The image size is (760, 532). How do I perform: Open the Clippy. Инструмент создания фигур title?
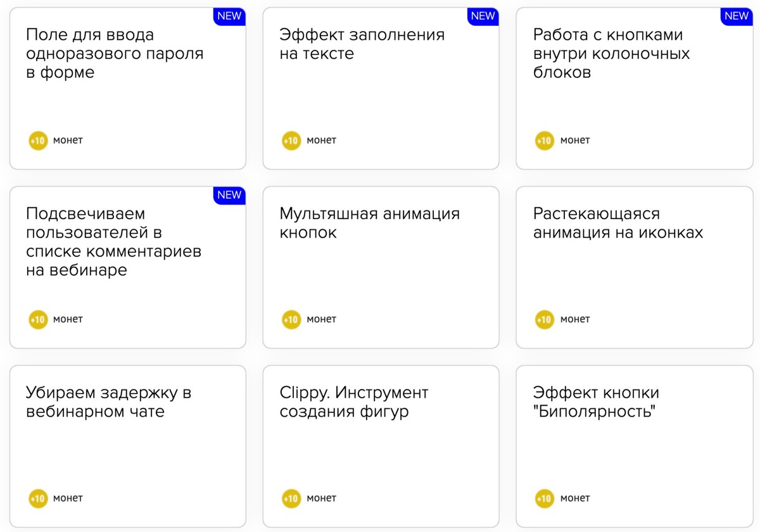[354, 403]
